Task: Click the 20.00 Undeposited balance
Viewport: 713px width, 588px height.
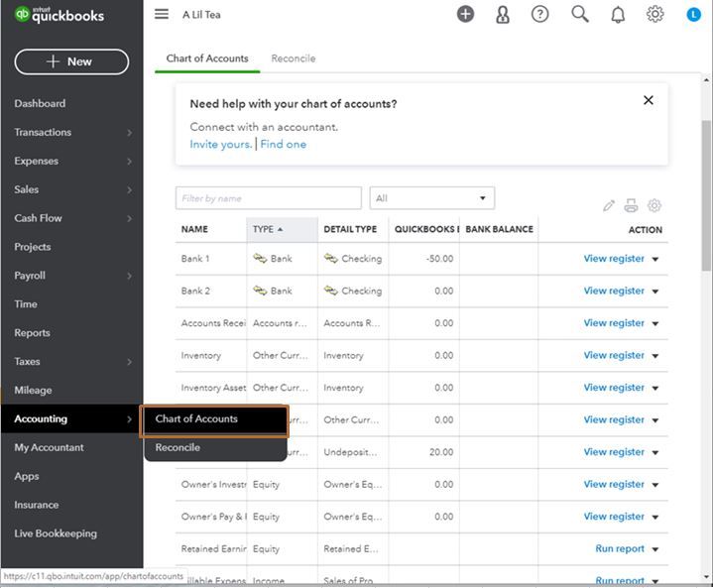Action: [441, 452]
